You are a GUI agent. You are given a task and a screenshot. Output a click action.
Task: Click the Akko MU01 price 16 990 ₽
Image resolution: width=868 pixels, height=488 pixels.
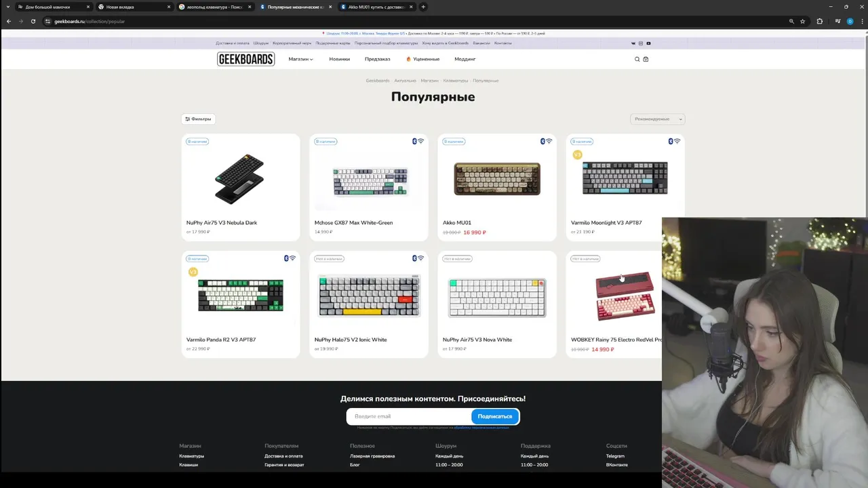click(475, 232)
